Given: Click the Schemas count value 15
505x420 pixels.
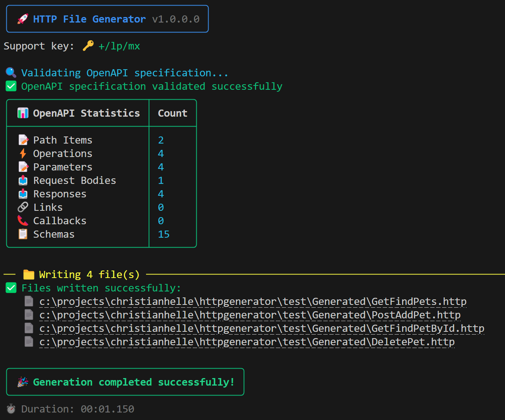Looking at the screenshot, I should coord(164,234).
